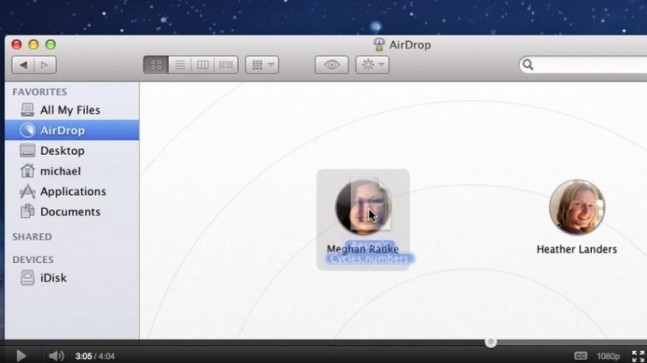Switch to column view mode
The height and width of the screenshot is (363, 647).
click(x=203, y=65)
